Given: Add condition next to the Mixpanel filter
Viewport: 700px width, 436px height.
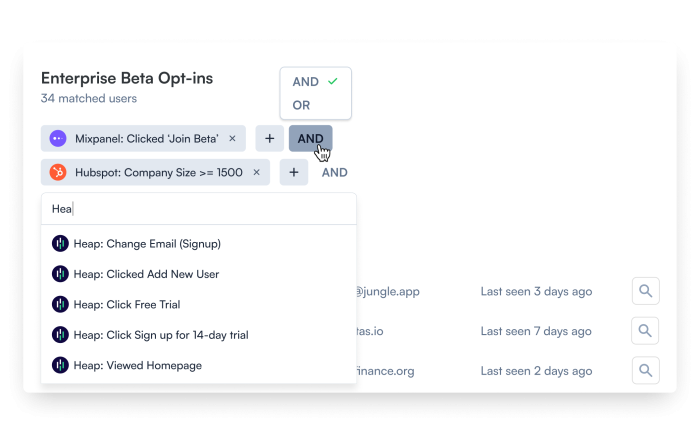Looking at the screenshot, I should point(270,138).
